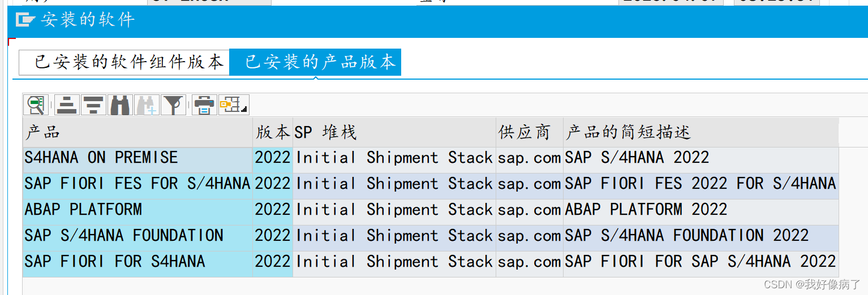
Task: Click the Find Next binoculars-plus icon
Action: (147, 105)
